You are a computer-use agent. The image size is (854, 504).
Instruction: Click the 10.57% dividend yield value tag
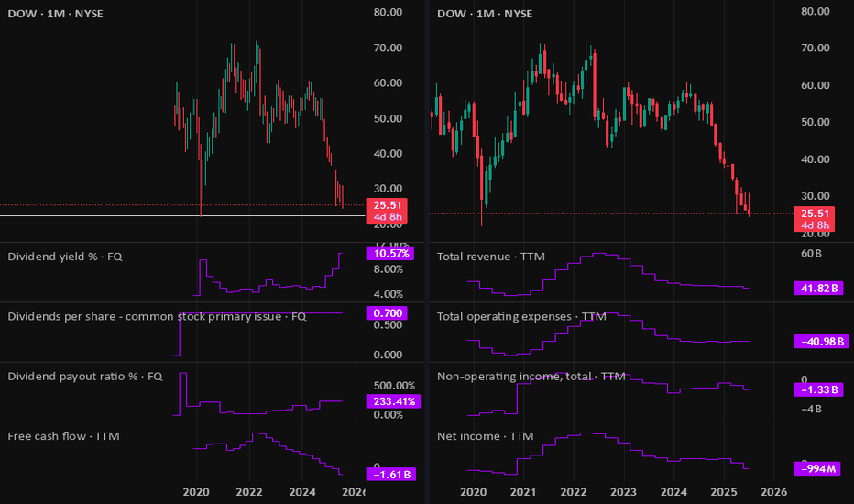pyautogui.click(x=390, y=253)
